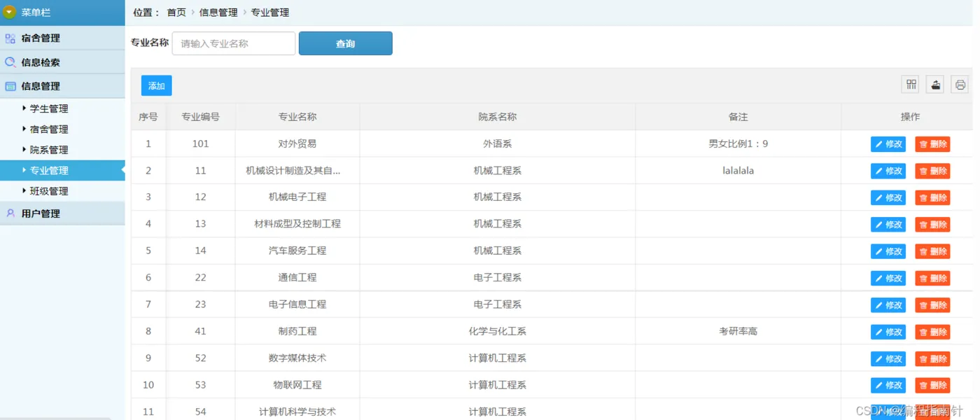The width and height of the screenshot is (980, 420).
Task: Click the 化学与化工系 cell
Action: [498, 331]
